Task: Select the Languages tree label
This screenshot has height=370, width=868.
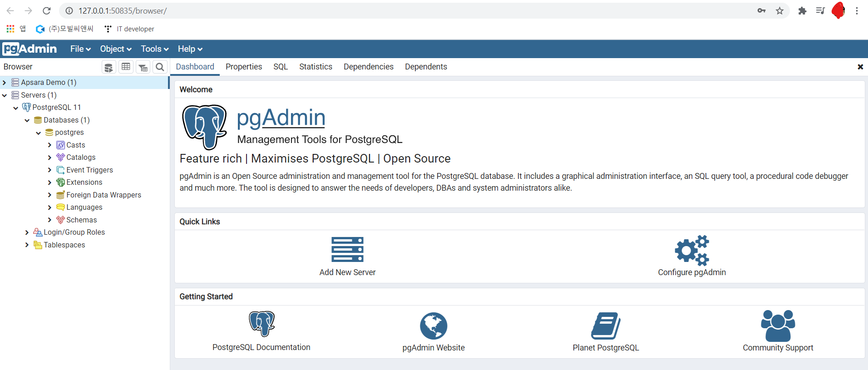Action: pyautogui.click(x=84, y=207)
